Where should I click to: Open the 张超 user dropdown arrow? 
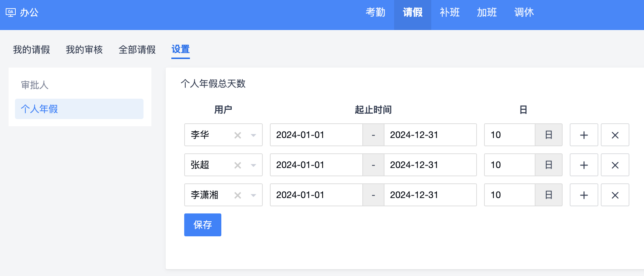(253, 165)
